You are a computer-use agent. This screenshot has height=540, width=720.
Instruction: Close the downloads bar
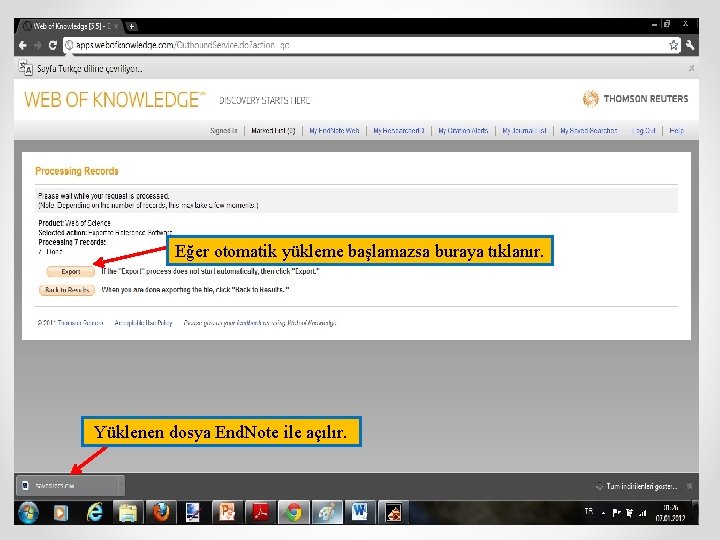[x=689, y=486]
